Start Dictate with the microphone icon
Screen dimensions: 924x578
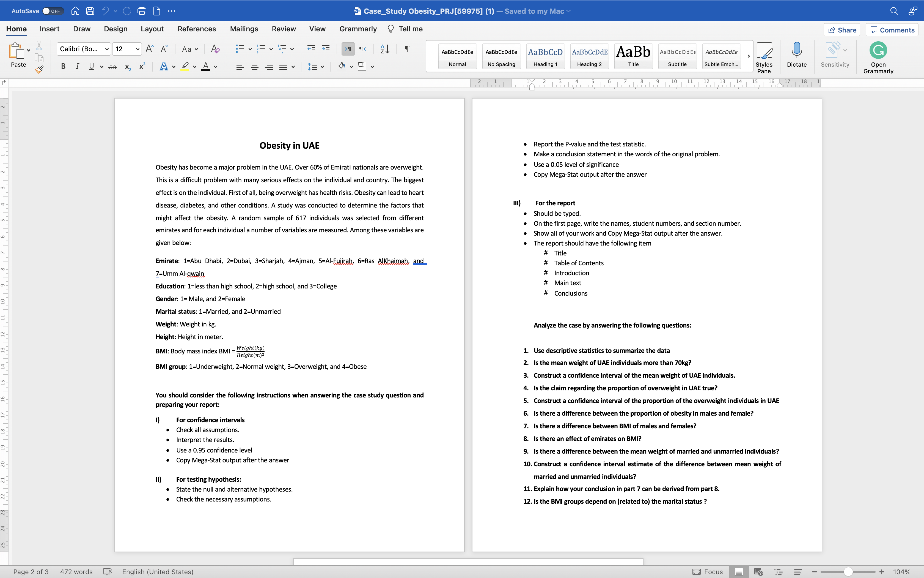point(796,55)
